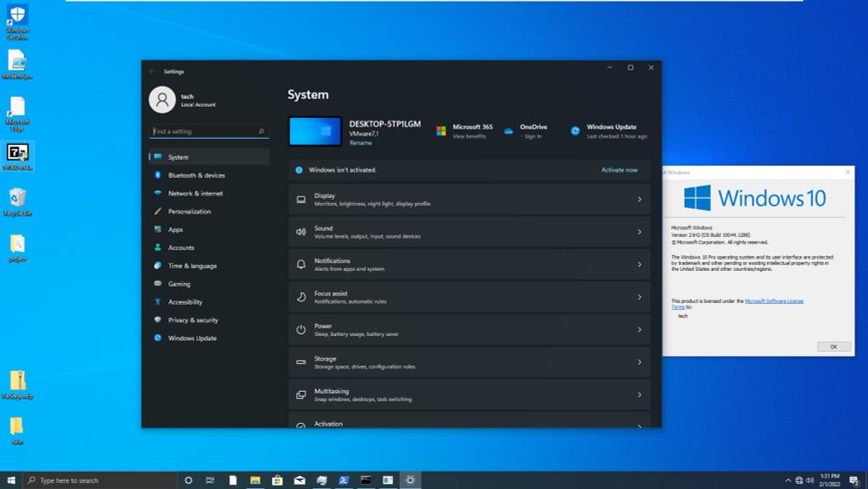Go back with the Settings back arrow
This screenshot has width=868, height=489.
click(152, 71)
